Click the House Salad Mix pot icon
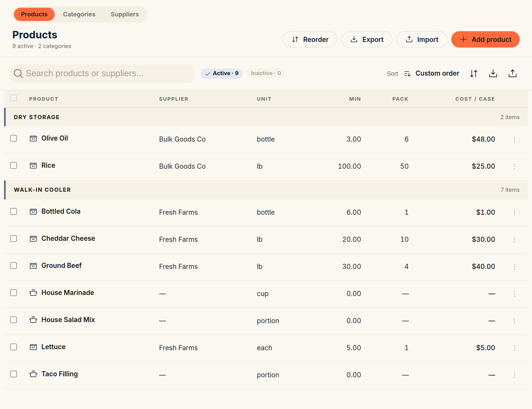This screenshot has width=532, height=409. pyautogui.click(x=33, y=320)
